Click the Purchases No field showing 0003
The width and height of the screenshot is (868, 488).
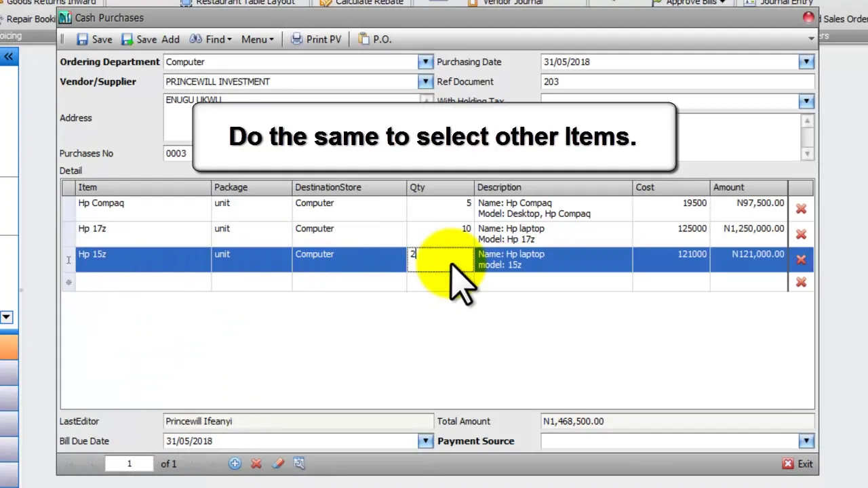point(178,153)
